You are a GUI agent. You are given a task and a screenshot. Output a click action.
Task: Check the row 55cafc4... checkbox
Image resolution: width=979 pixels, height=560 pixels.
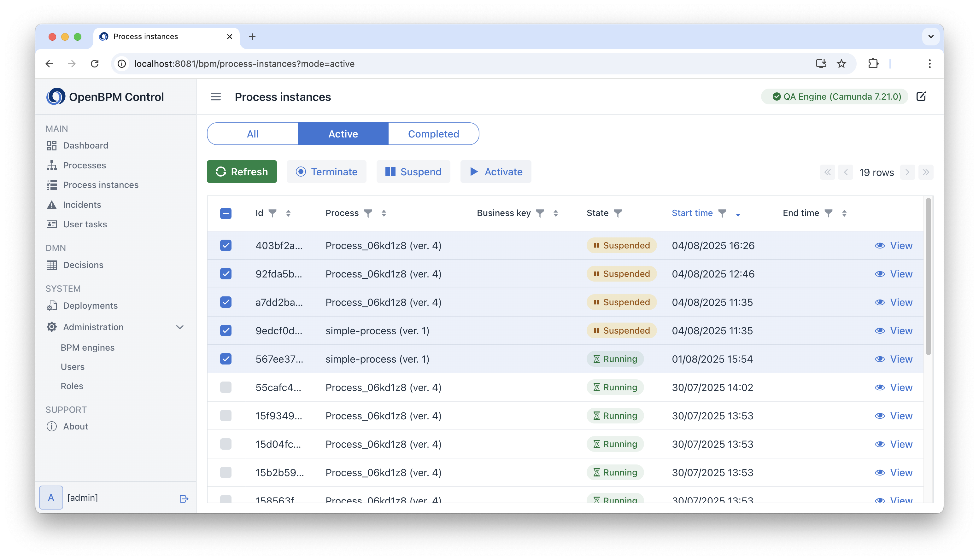tap(226, 387)
